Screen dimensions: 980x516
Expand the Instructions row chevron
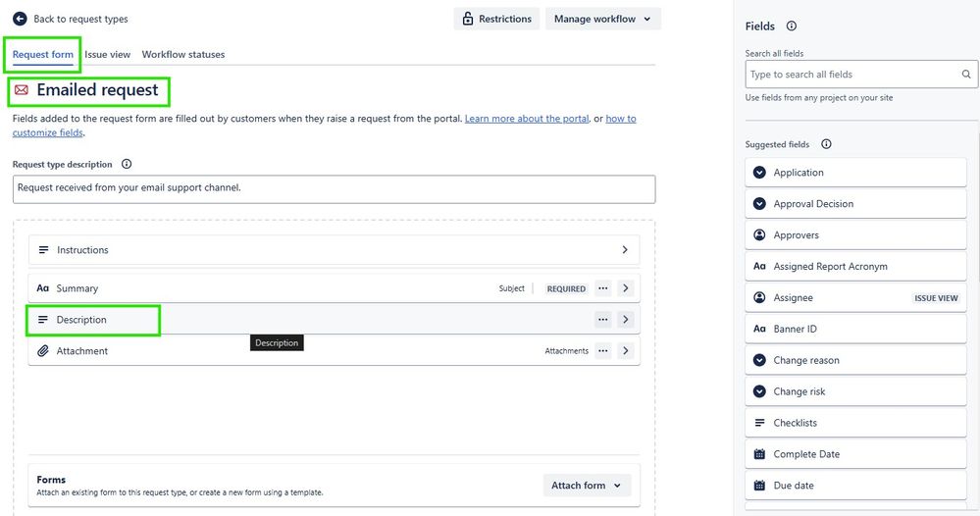click(x=625, y=250)
